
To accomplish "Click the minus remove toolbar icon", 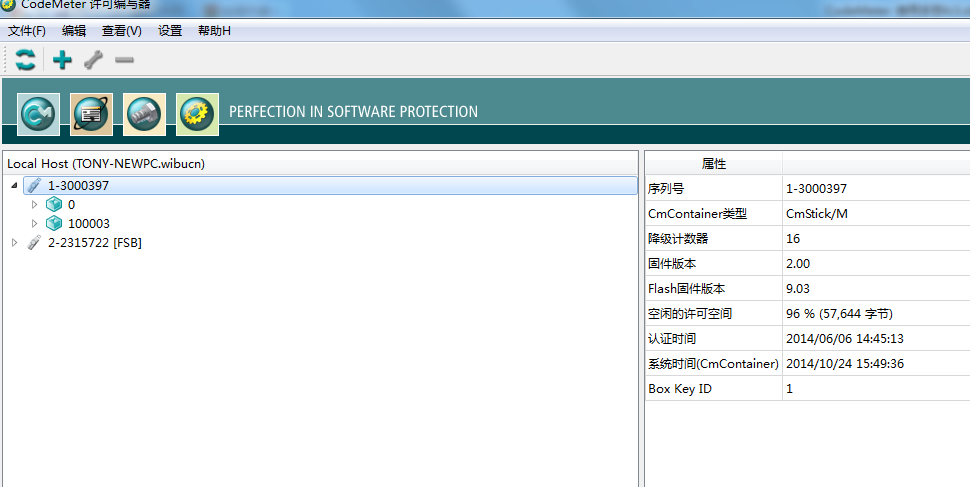I will click(x=124, y=60).
